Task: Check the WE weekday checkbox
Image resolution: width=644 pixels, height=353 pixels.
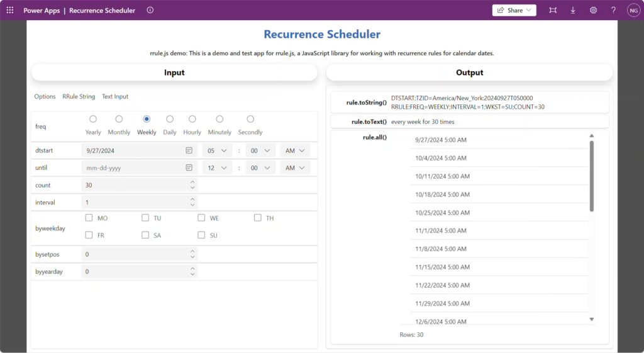Action: click(201, 218)
